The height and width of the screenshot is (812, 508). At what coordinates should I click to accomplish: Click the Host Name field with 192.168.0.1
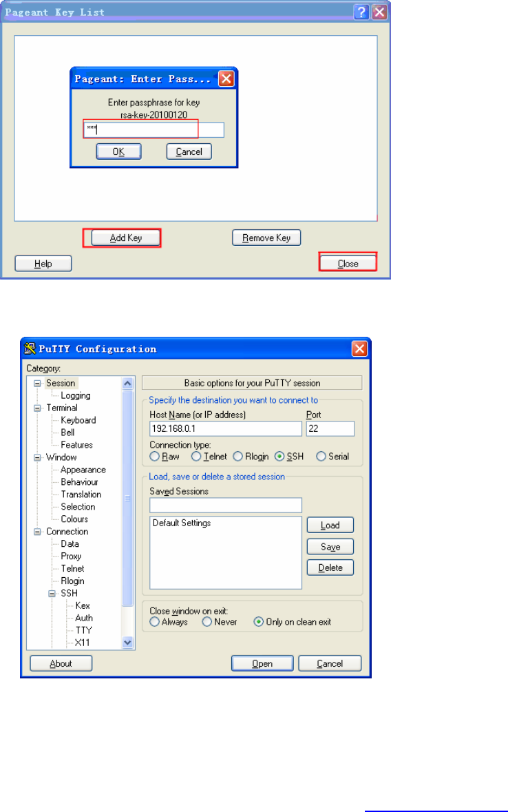[x=225, y=429]
